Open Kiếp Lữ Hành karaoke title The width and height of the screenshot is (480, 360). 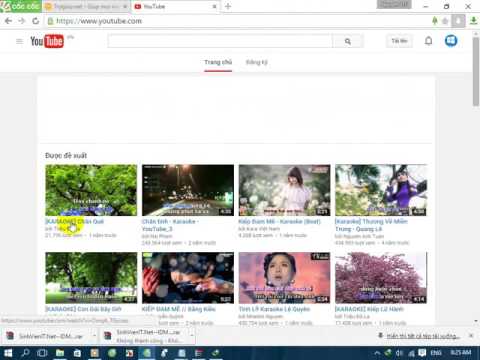[369, 309]
